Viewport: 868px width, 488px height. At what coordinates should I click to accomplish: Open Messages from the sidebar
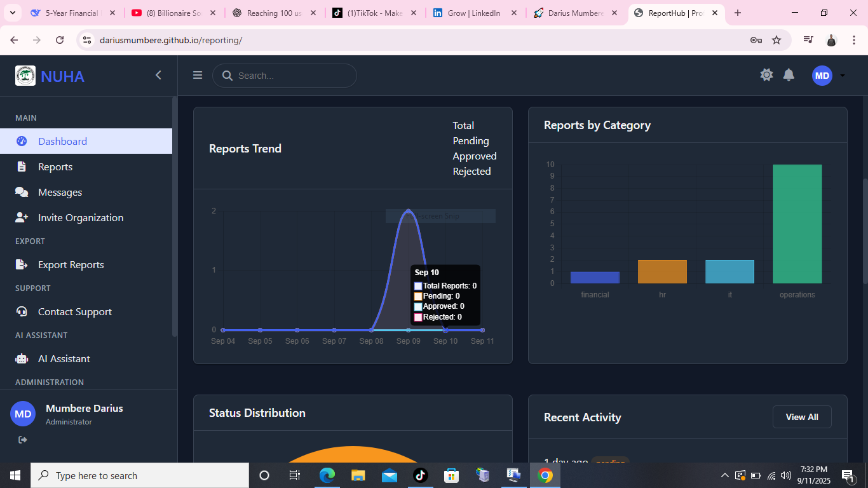86,192
